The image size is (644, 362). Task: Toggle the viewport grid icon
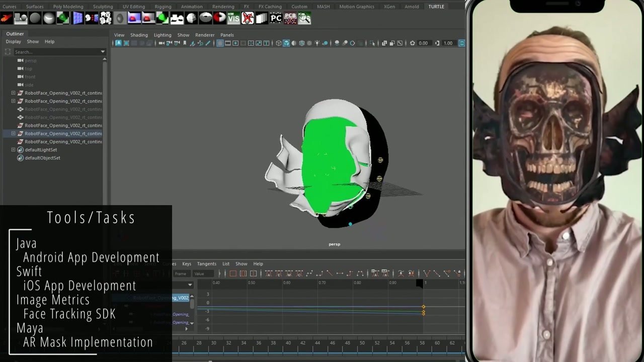pyautogui.click(x=220, y=43)
